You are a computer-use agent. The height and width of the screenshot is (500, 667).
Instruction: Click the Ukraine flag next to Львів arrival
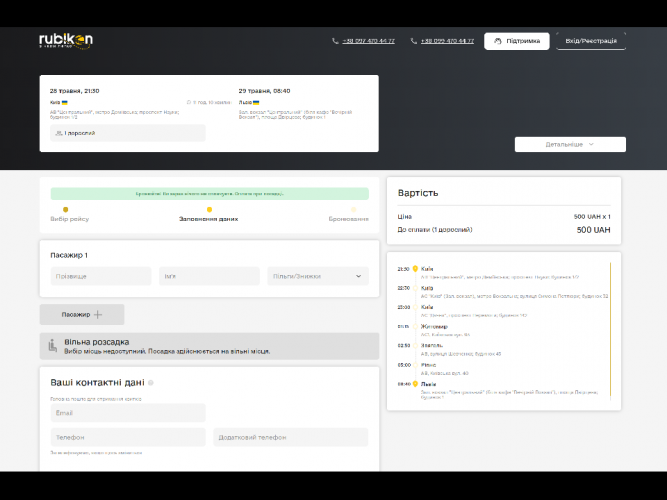[256, 103]
